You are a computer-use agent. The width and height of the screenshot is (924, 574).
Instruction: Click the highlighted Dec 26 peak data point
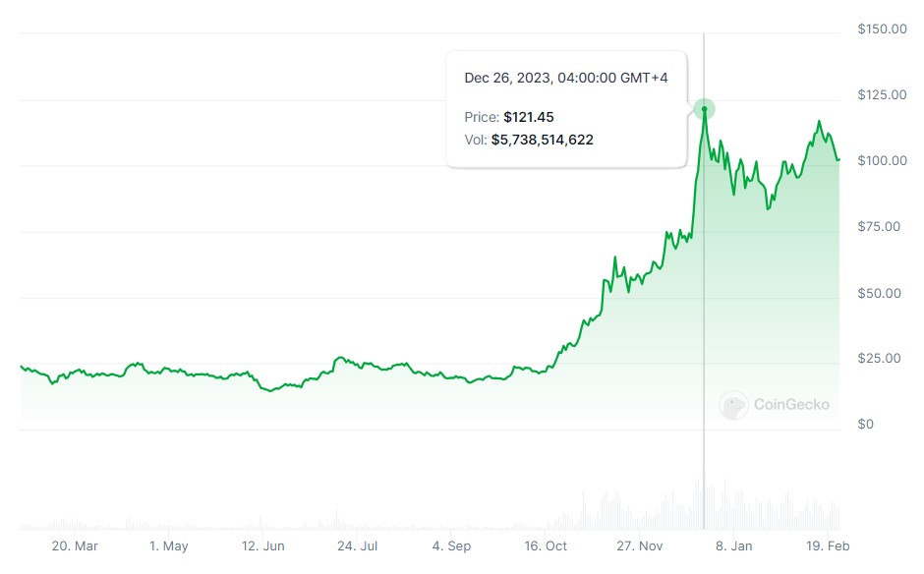[x=704, y=109]
